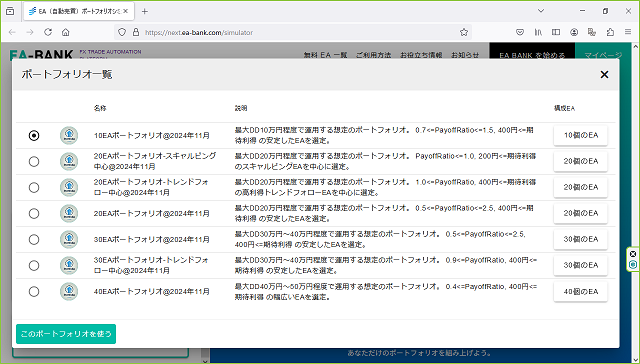Open the list all tabs chevron
This screenshot has height=364, width=640.
click(x=541, y=11)
